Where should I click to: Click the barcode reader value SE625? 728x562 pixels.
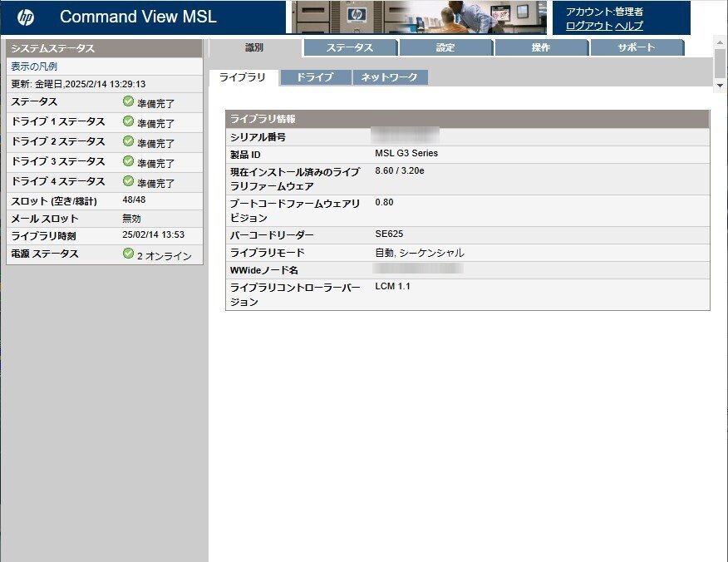click(x=389, y=234)
